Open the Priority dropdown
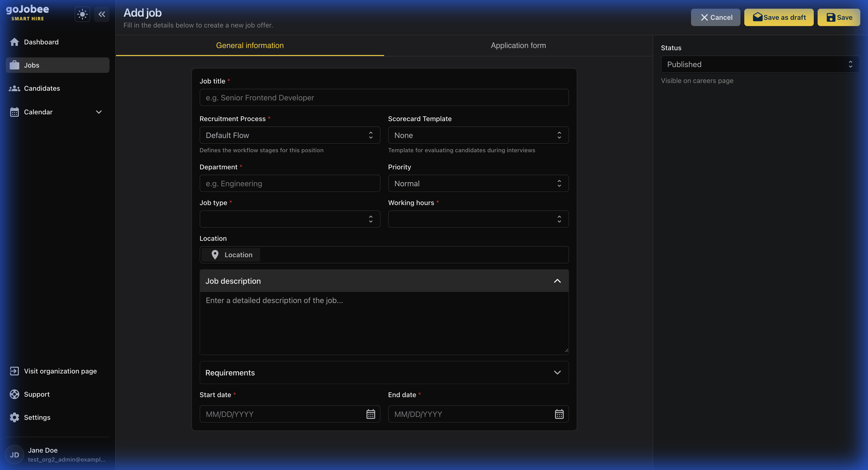 click(478, 184)
